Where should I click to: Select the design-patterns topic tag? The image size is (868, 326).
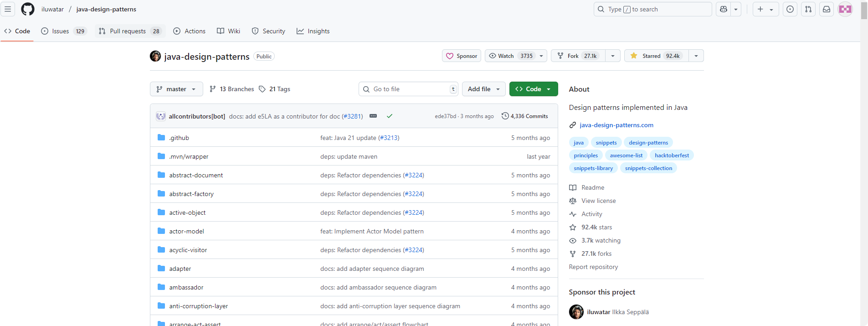648,143
